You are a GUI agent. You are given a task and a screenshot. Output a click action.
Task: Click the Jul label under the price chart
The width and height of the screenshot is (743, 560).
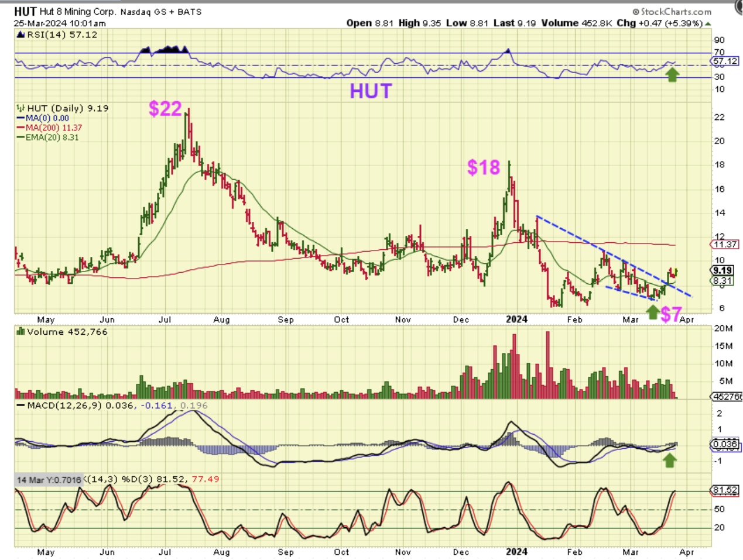point(165,319)
